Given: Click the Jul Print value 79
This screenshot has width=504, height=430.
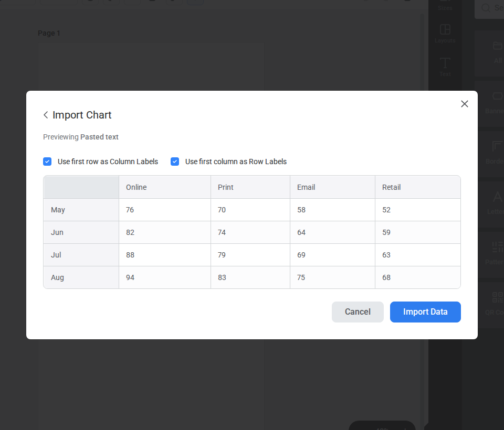Looking at the screenshot, I should coord(250,255).
